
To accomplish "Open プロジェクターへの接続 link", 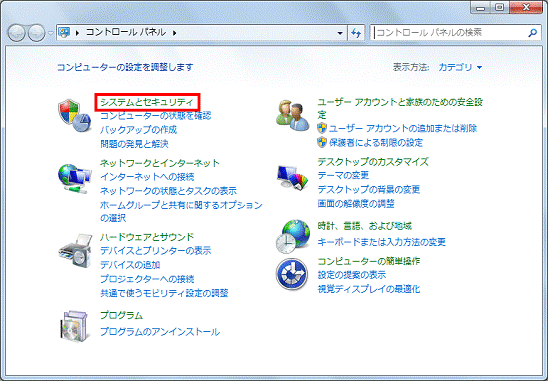I will tap(147, 279).
